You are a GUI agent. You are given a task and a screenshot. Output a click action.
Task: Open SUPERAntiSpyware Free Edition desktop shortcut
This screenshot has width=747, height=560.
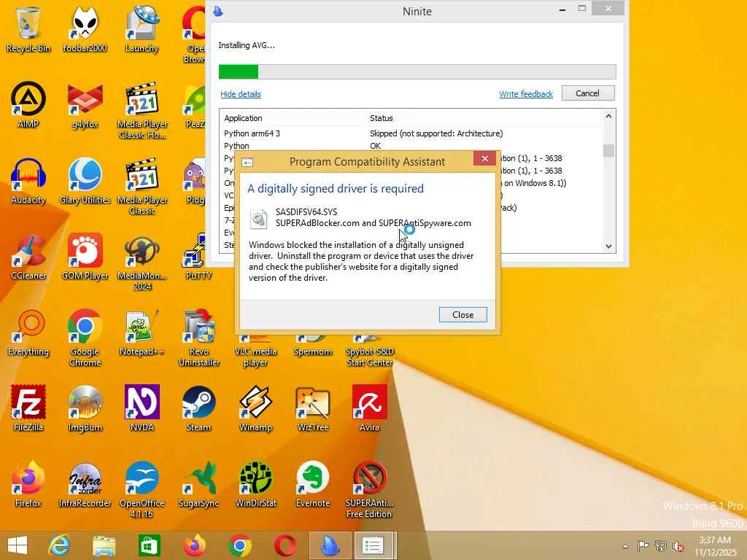coord(369,489)
